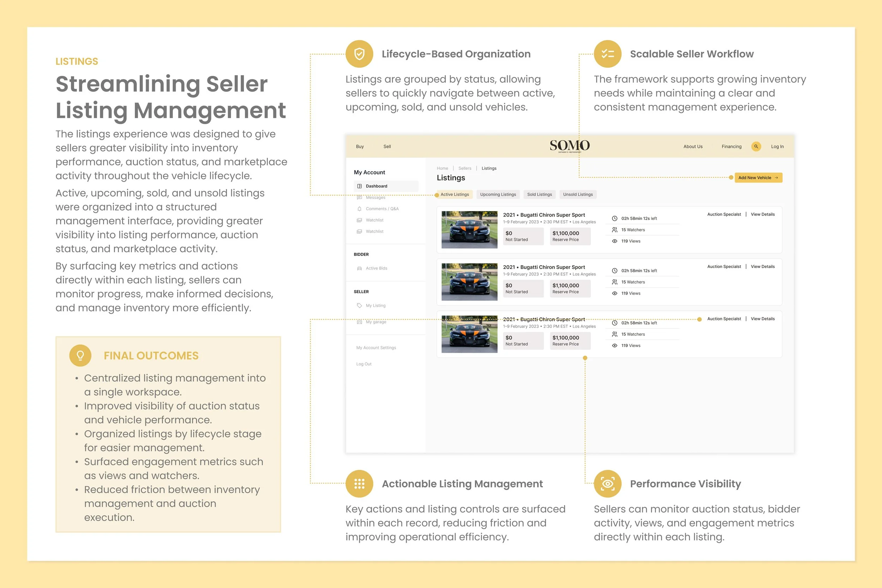Switch to Sold Listings tab
882x588 pixels.
tap(539, 194)
